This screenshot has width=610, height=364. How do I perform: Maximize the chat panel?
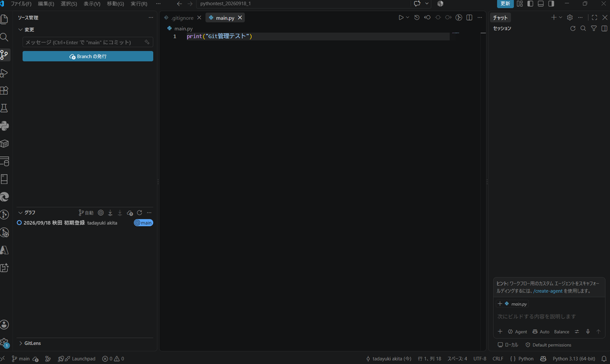pos(594,17)
